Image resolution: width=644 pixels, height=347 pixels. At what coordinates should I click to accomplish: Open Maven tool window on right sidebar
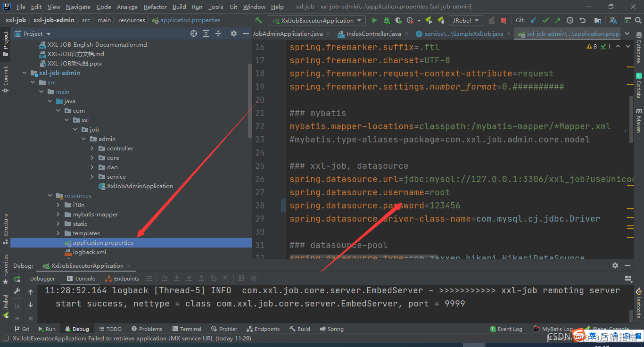click(x=639, y=120)
